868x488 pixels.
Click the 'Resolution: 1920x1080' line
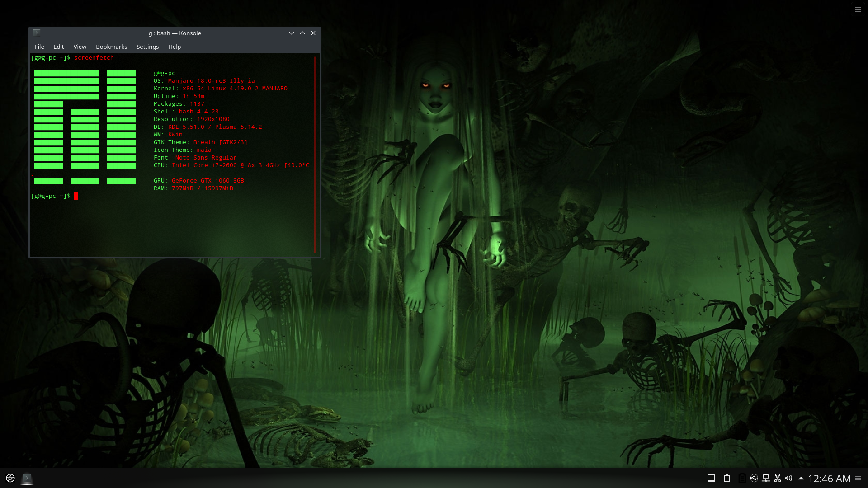tap(192, 119)
